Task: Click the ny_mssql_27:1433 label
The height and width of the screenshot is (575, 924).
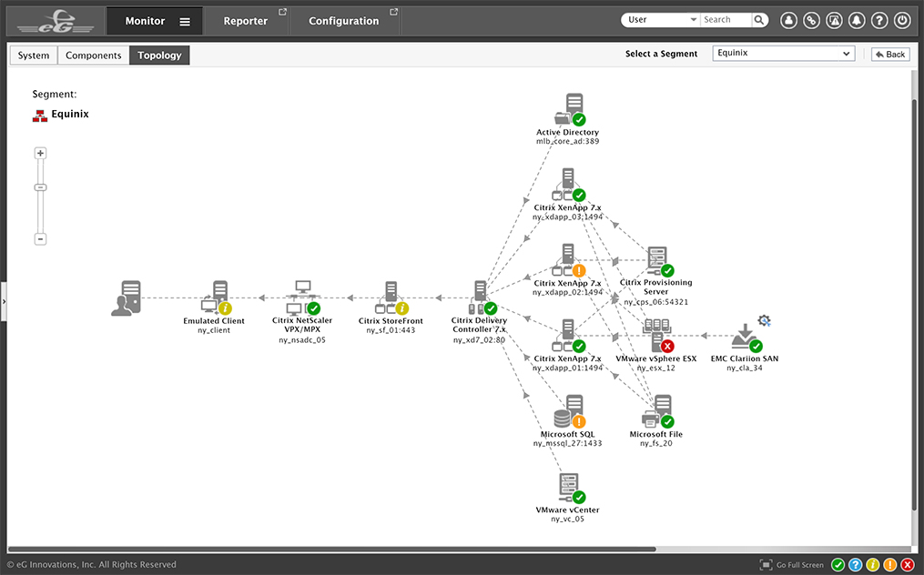Action: click(x=567, y=444)
